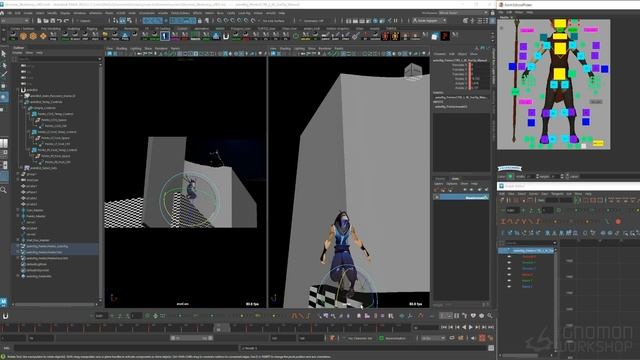
Task: Click yellow hips control button in picker window
Action: tap(560, 74)
